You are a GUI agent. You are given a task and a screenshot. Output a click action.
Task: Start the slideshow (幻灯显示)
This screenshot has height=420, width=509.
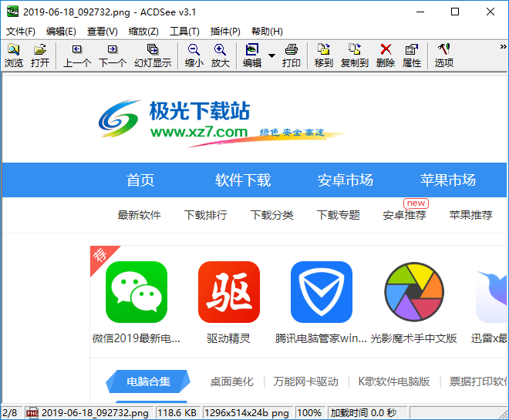[x=153, y=55]
